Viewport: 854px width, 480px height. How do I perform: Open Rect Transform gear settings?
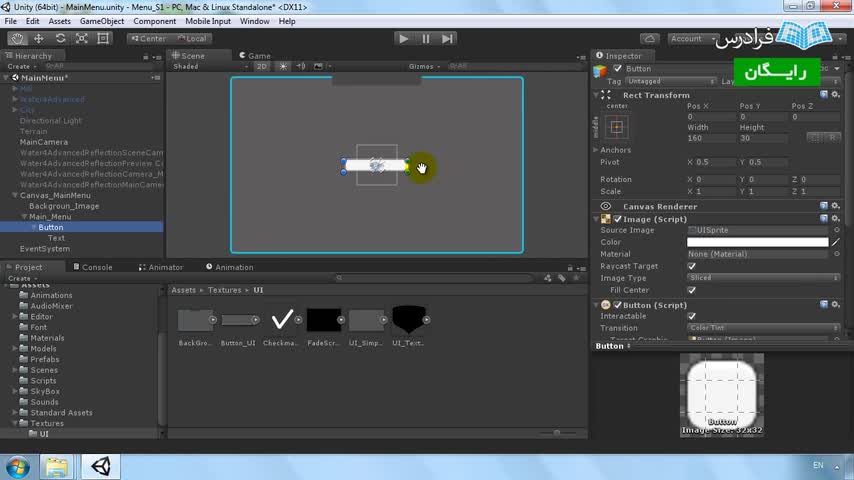pyautogui.click(x=835, y=95)
